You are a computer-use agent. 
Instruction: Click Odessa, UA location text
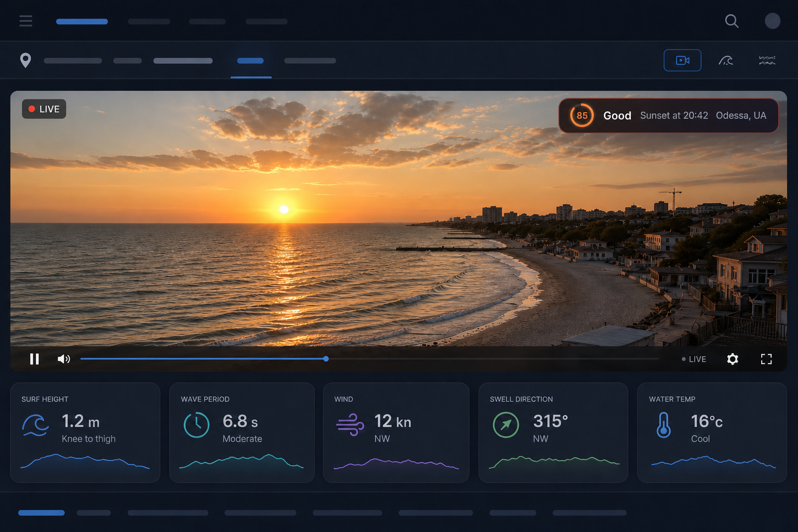point(741,115)
